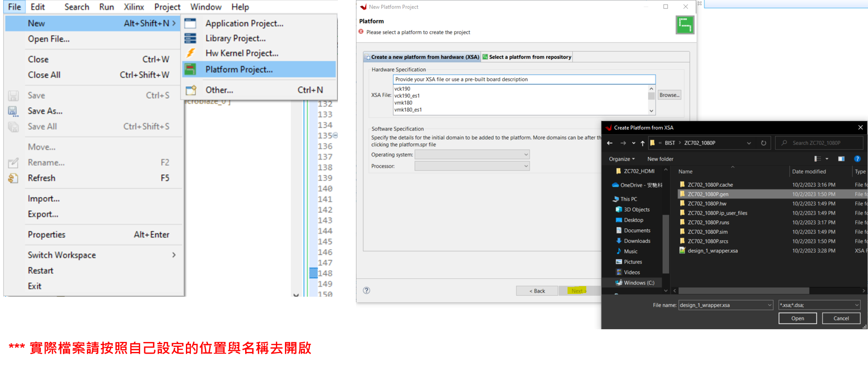868x365 pixels.
Task: Click the Refresh icon in File menu
Action: point(13,178)
